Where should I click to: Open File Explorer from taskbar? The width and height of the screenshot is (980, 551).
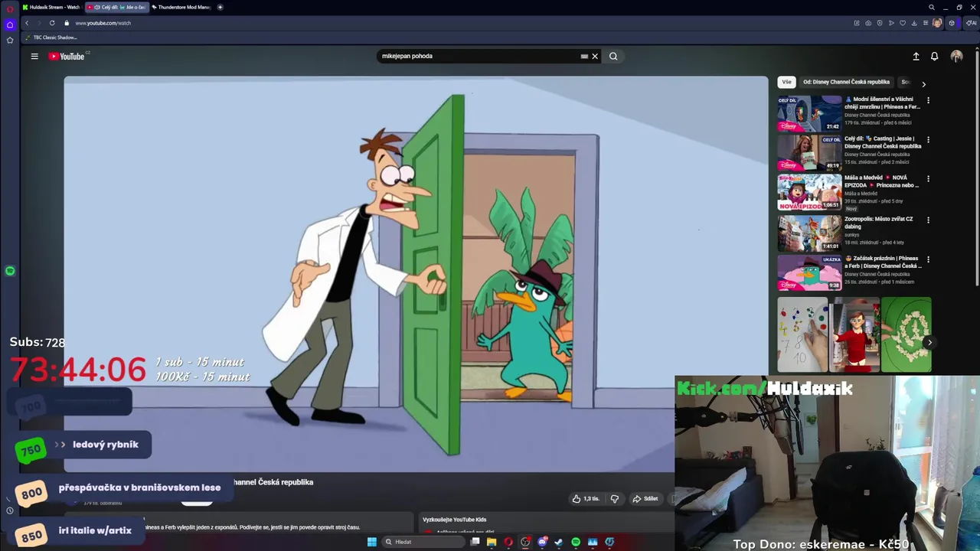492,542
